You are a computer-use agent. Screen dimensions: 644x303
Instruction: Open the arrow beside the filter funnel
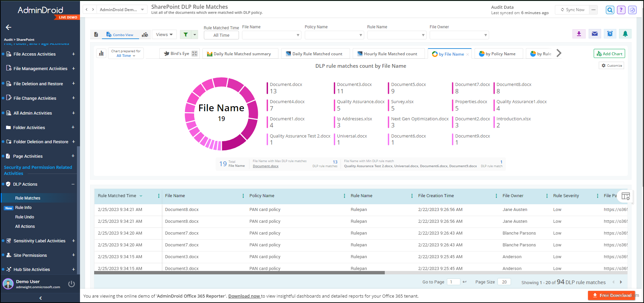coord(195,34)
